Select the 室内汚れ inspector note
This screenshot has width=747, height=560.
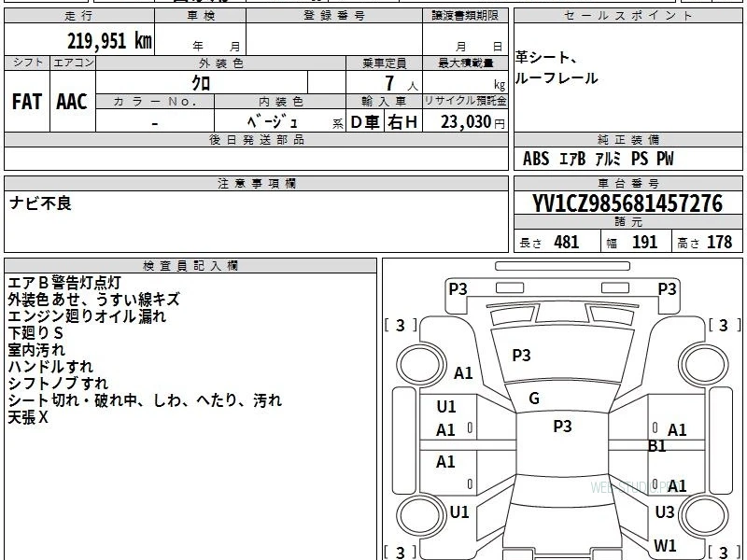tap(36, 350)
